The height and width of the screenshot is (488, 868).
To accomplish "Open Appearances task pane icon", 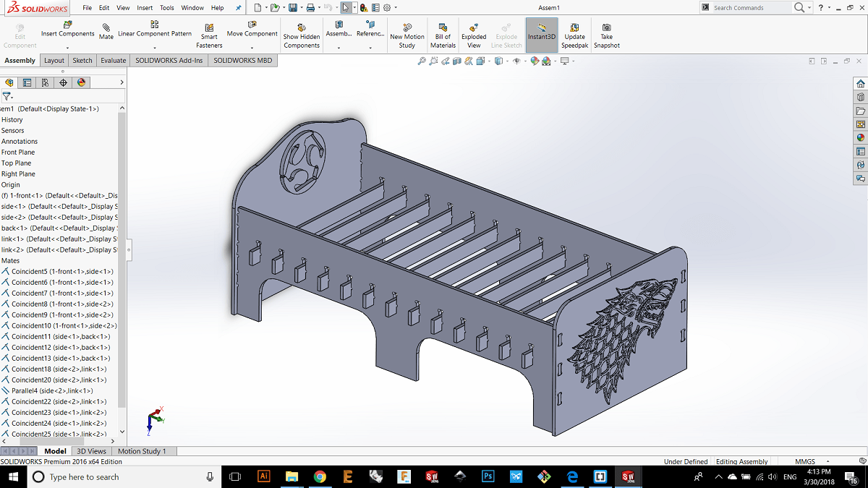I will click(860, 137).
